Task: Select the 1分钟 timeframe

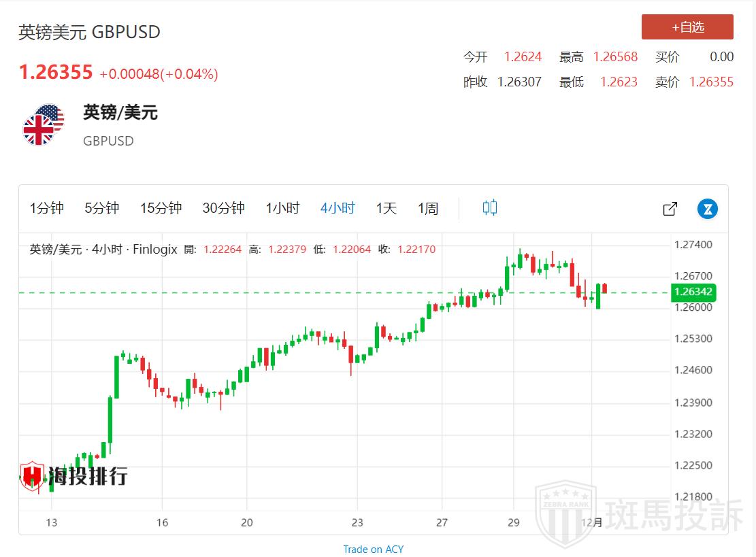Action: point(47,208)
